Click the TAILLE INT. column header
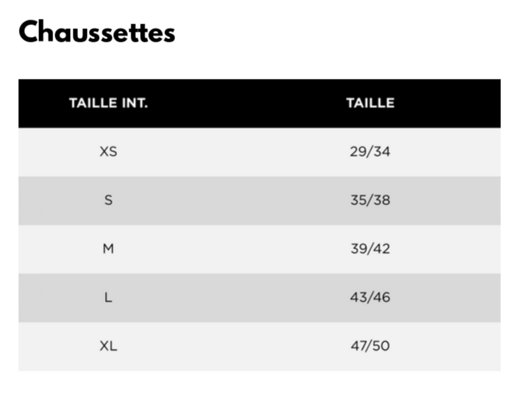 [108, 103]
